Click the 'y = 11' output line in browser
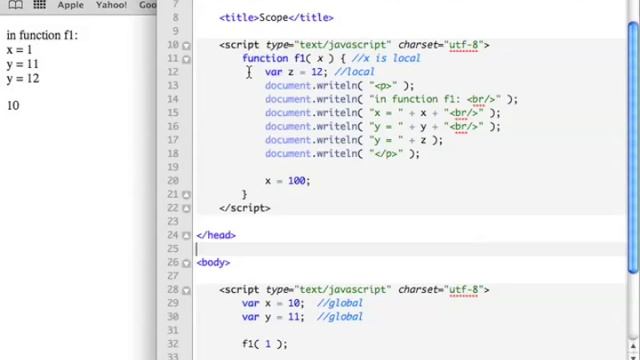The width and height of the screenshot is (640, 360). point(22,64)
